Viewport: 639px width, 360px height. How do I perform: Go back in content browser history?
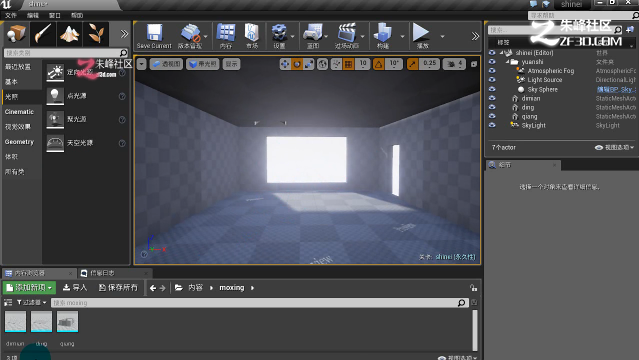pos(153,288)
